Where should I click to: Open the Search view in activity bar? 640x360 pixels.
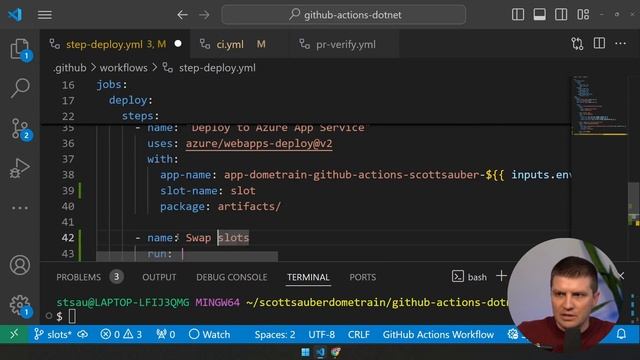(20, 88)
